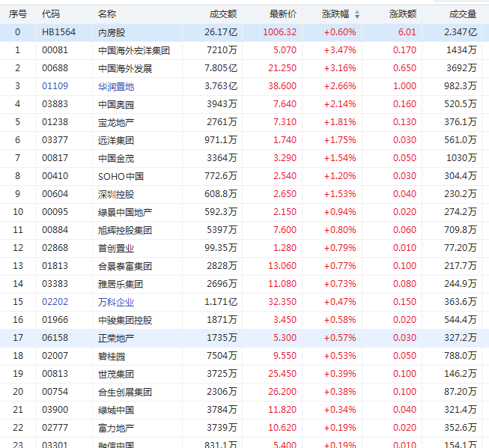Click volume value 982.3万
The width and height of the screenshot is (489, 448).
[461, 86]
